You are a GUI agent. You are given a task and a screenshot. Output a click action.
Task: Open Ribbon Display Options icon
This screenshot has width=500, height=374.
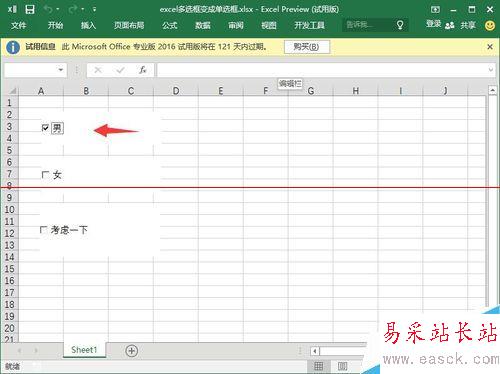(435, 9)
